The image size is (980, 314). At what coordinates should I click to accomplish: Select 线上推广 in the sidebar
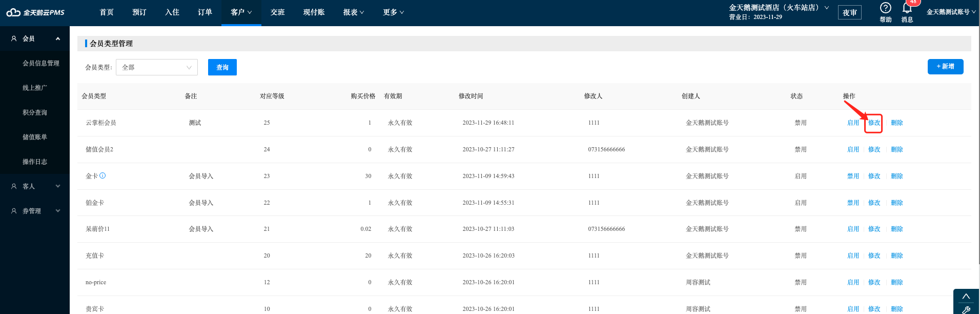35,88
